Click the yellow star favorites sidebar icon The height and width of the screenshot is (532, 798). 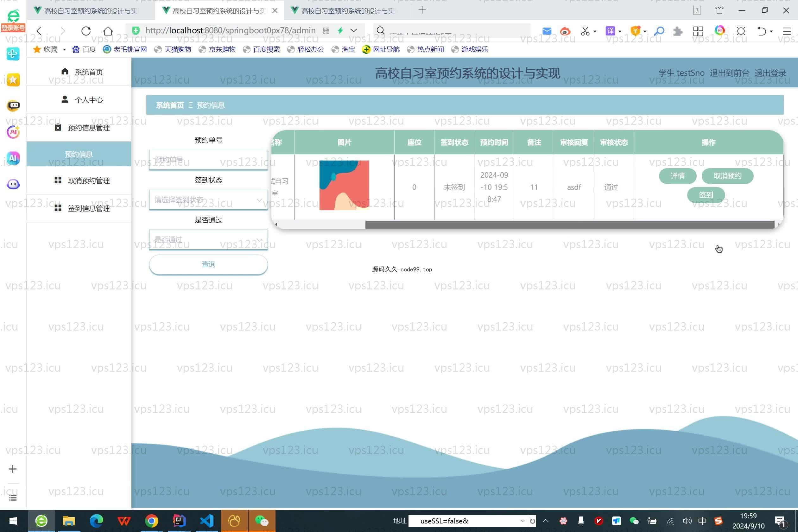click(x=13, y=80)
